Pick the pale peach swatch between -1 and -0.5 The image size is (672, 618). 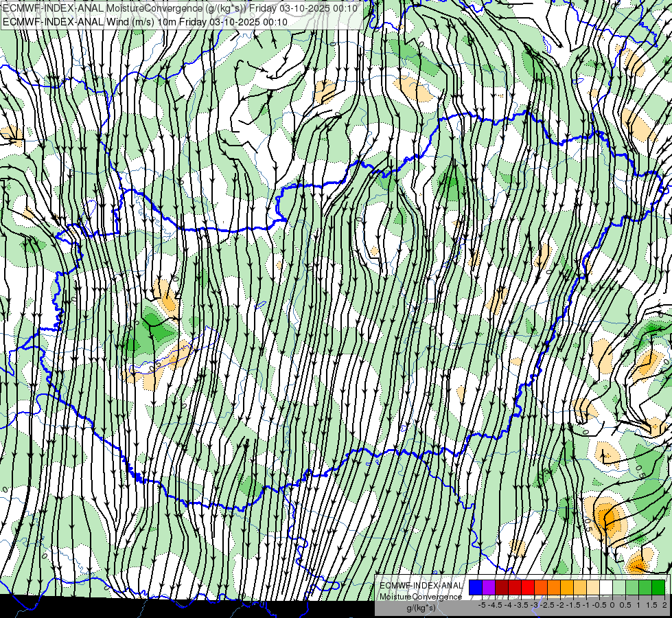tap(593, 587)
